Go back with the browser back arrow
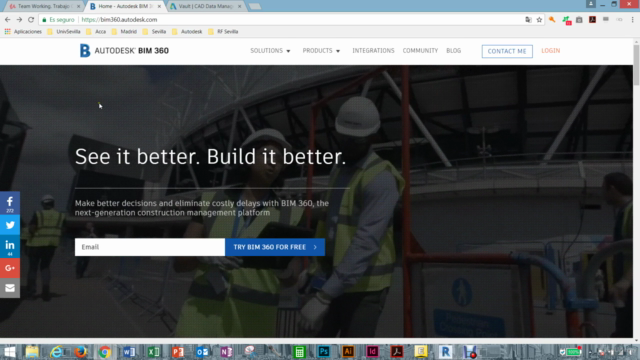640x360 pixels. click(8, 20)
